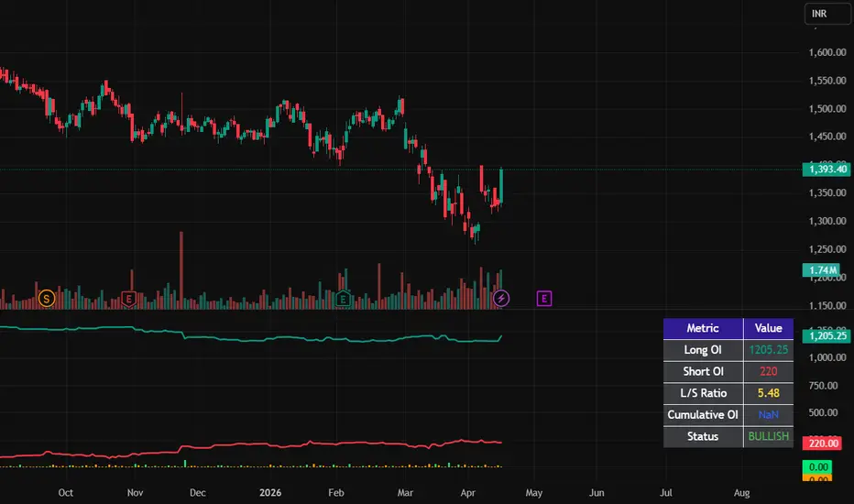Click the Value header cell in table
854x504 pixels.
pyautogui.click(x=769, y=329)
